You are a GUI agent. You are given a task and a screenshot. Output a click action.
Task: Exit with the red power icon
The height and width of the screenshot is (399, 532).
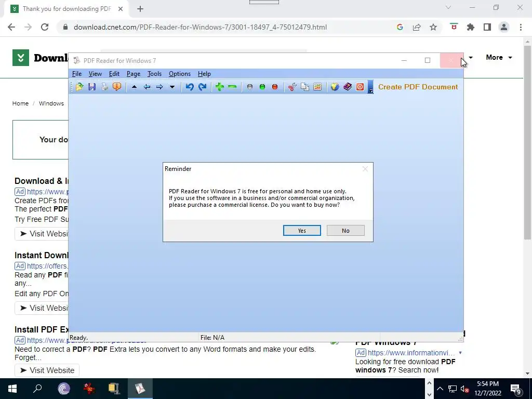click(x=360, y=87)
